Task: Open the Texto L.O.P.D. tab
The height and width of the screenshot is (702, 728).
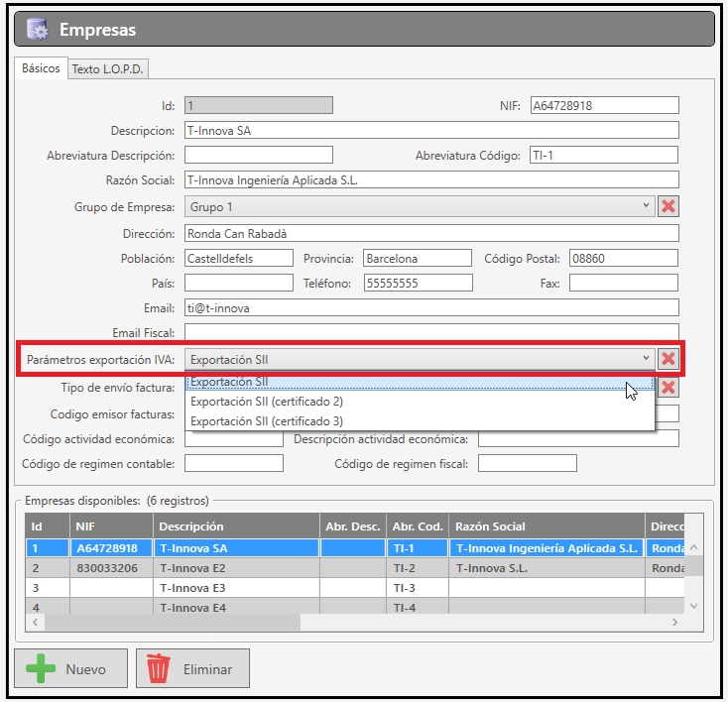Action: (108, 69)
